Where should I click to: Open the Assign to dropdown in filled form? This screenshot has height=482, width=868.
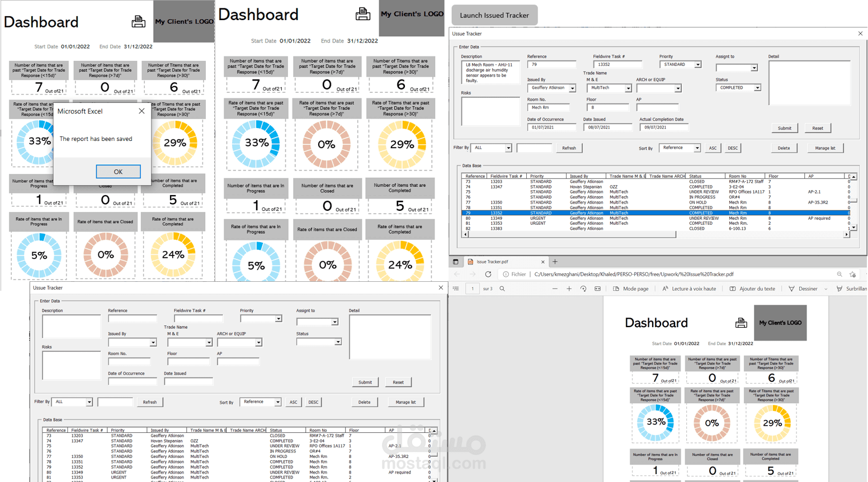(754, 68)
